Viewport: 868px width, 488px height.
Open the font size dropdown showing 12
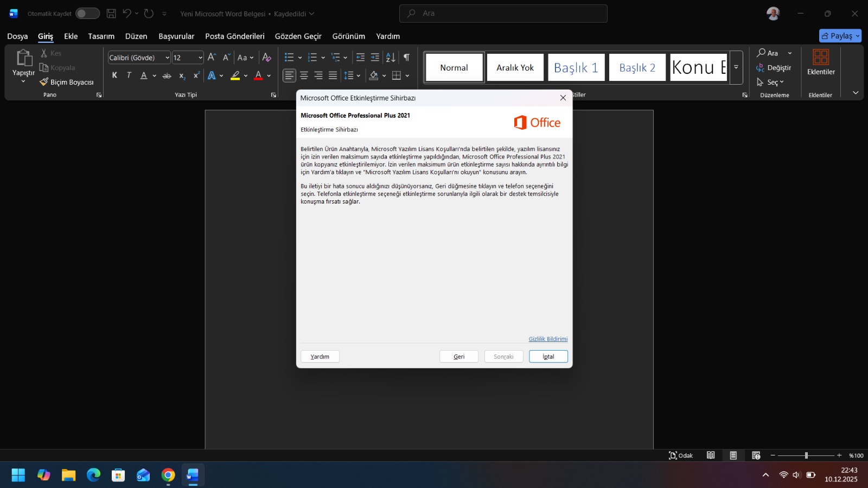point(200,58)
